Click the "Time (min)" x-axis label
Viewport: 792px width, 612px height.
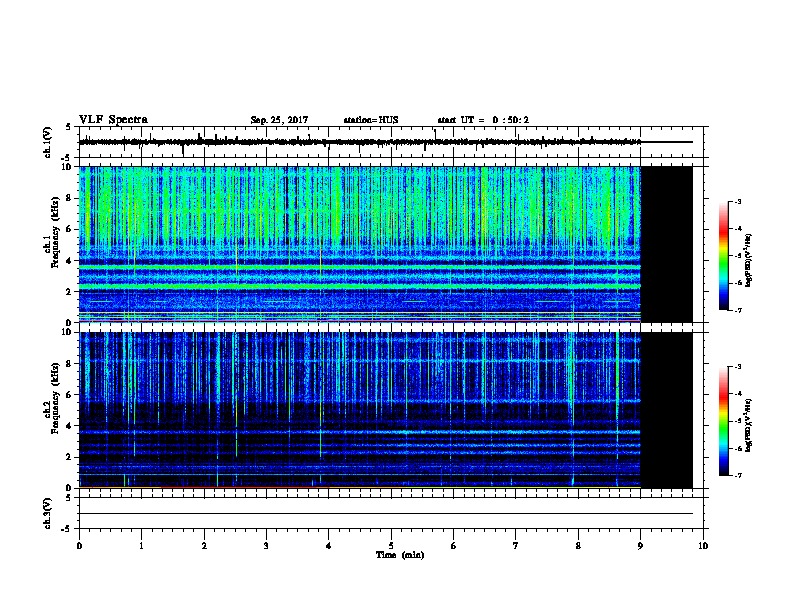(400, 555)
